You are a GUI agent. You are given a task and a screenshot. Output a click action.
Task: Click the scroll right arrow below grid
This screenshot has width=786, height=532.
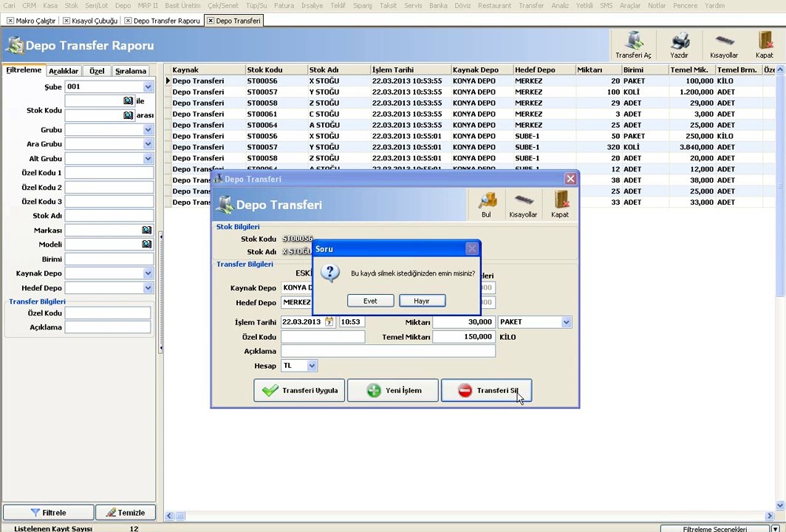point(770,516)
